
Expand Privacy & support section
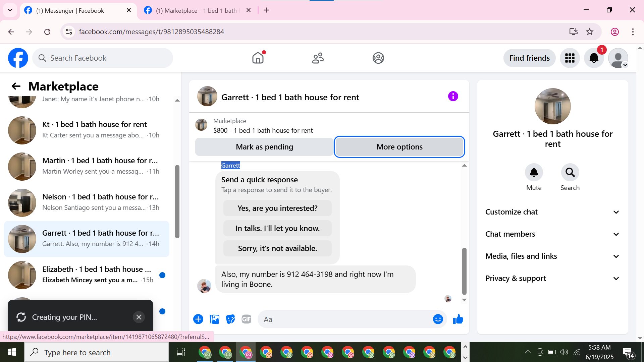tap(552, 278)
